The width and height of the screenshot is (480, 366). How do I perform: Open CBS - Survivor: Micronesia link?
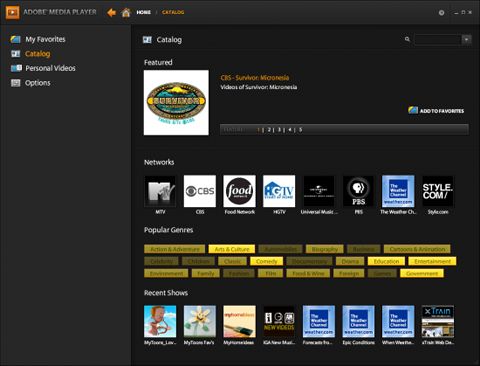point(255,78)
